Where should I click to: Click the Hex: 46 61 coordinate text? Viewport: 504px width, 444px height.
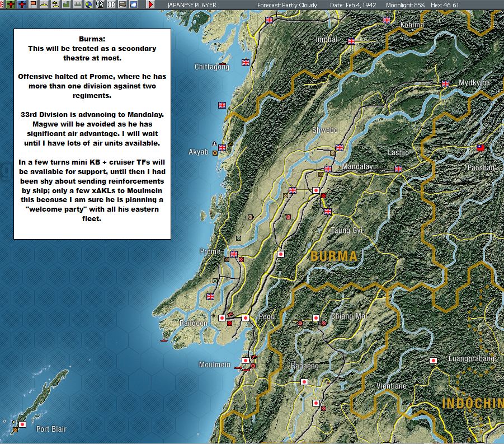pyautogui.click(x=445, y=5)
